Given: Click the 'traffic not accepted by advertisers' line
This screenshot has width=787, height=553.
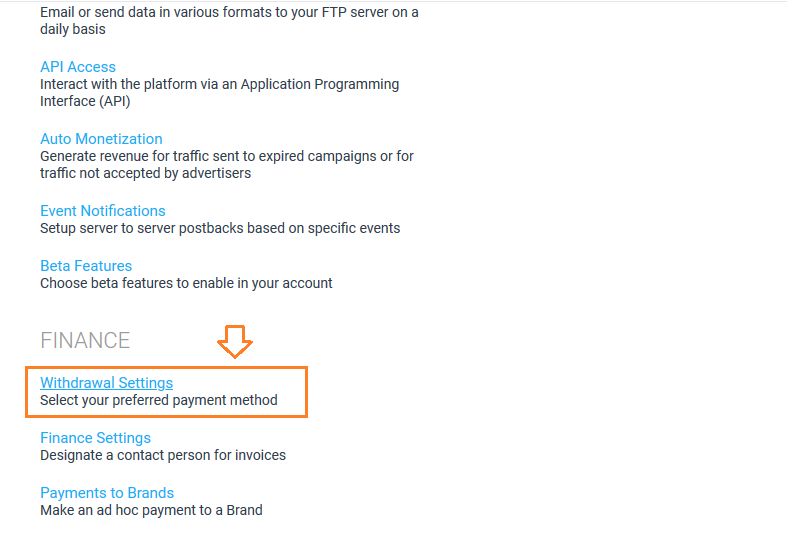Looking at the screenshot, I should click(146, 173).
